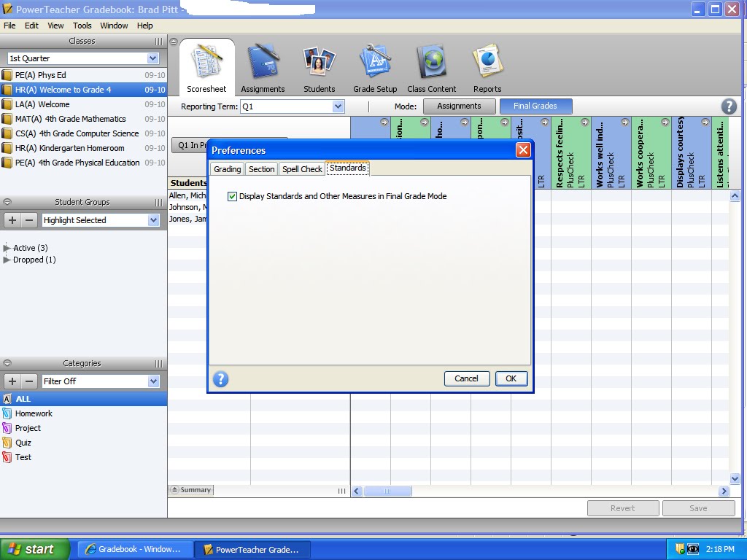Image resolution: width=747 pixels, height=560 pixels.
Task: Switch to the Section preferences tab
Action: click(262, 169)
